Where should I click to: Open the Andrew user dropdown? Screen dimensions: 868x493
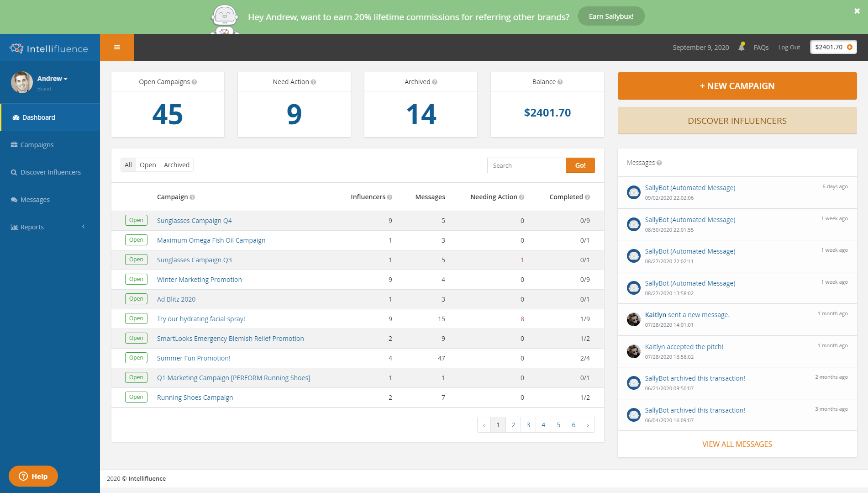52,79
